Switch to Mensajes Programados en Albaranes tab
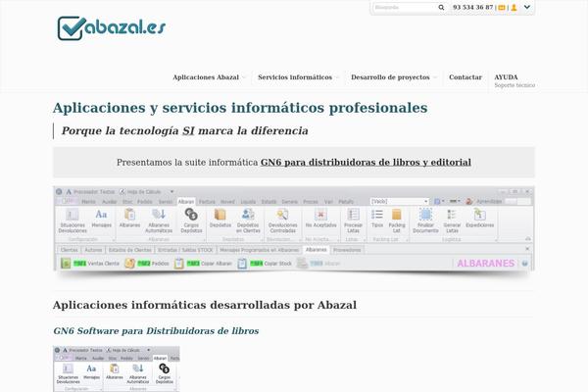The height and width of the screenshot is (392, 588). pyautogui.click(x=260, y=250)
